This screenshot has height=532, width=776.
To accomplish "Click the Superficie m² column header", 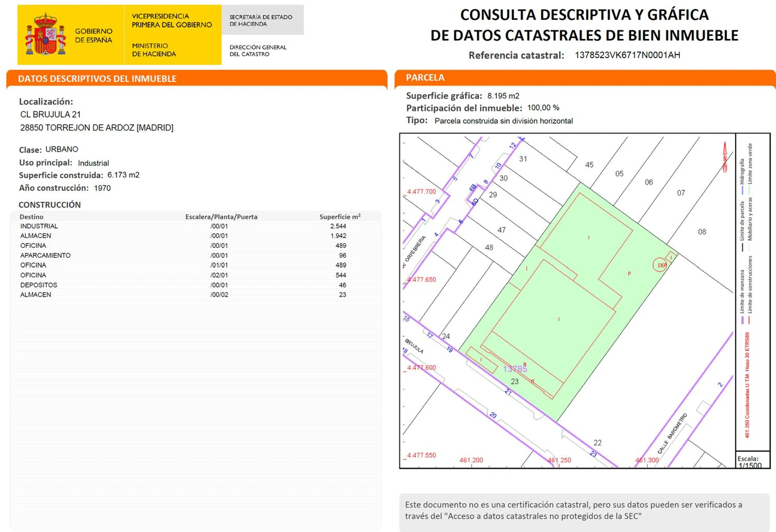I will [x=340, y=217].
